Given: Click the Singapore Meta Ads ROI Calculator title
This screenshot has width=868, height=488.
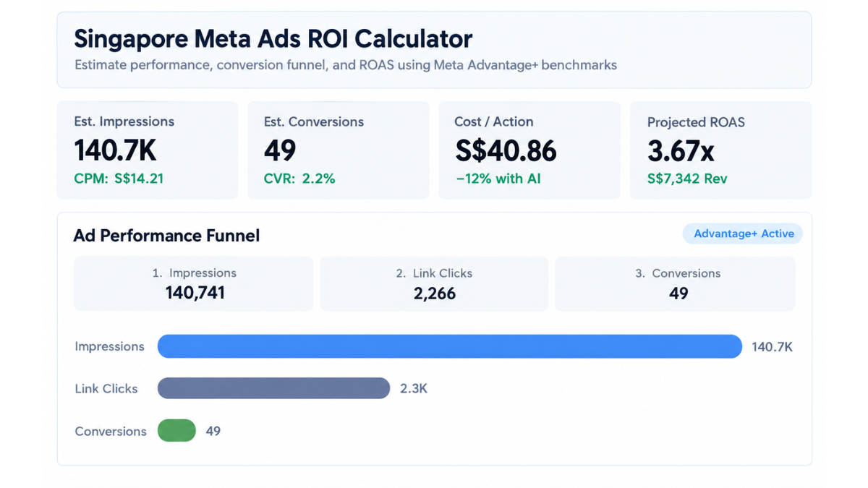Looking at the screenshot, I should pyautogui.click(x=273, y=38).
